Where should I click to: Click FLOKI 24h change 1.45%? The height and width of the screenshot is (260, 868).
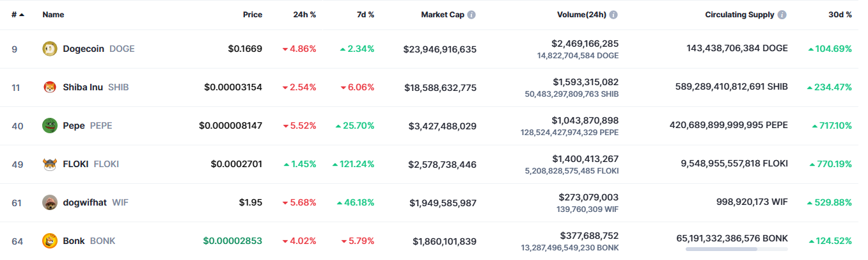click(x=300, y=164)
